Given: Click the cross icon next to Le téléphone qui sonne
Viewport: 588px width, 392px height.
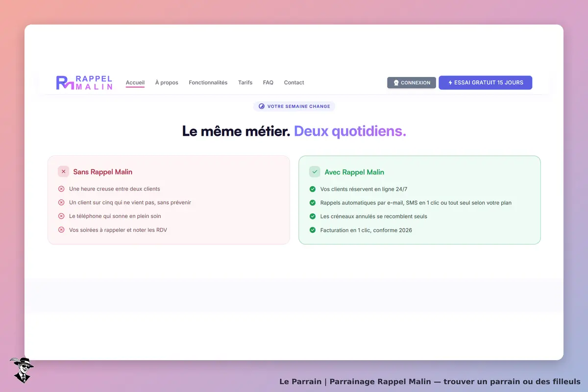Looking at the screenshot, I should [61, 216].
